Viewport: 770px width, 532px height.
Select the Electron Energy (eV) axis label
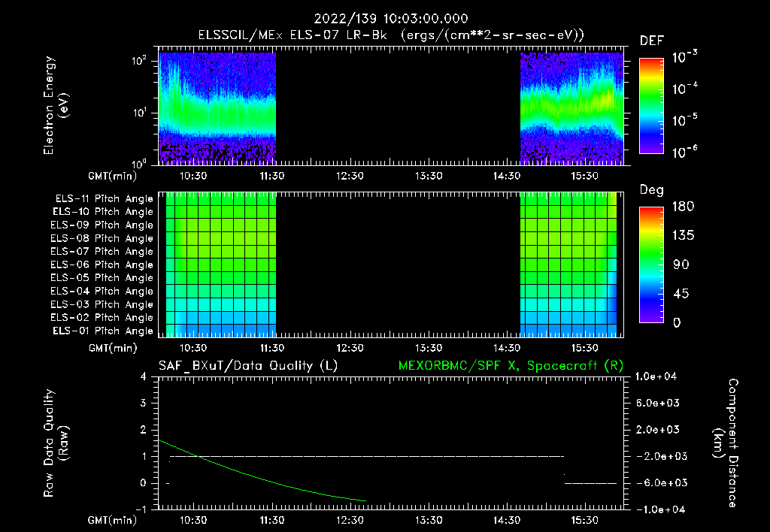[x=56, y=105]
